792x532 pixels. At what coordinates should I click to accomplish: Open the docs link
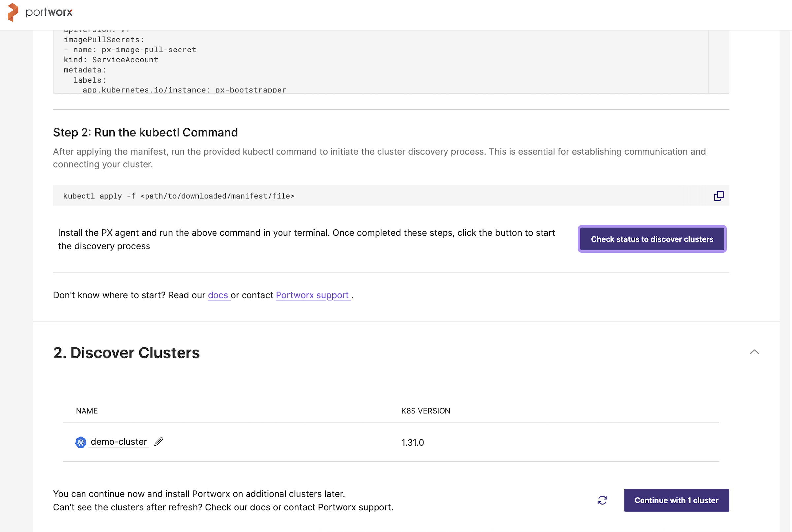click(x=218, y=295)
